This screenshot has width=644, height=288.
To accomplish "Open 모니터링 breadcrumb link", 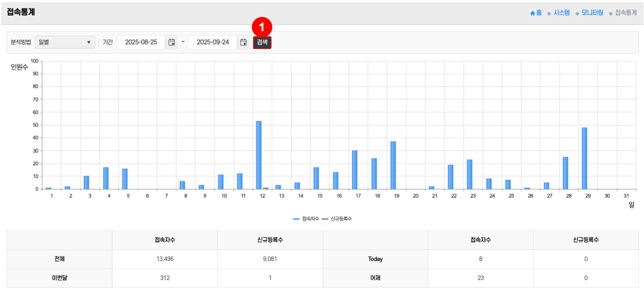I will [x=592, y=13].
